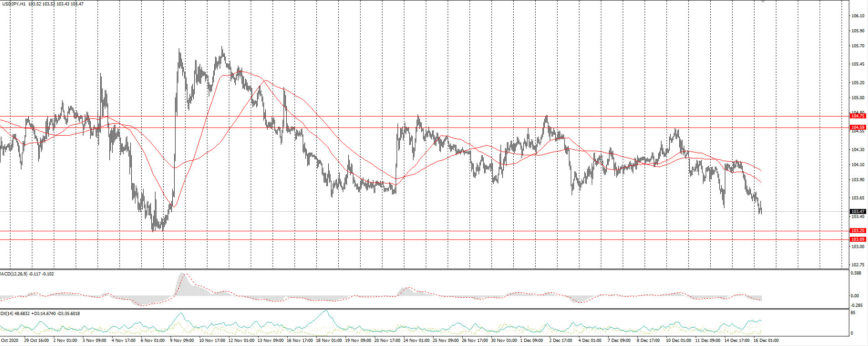The width and height of the screenshot is (868, 346).
Task: Click the 2 Nov 01:00 time label
Action: [x=65, y=341]
